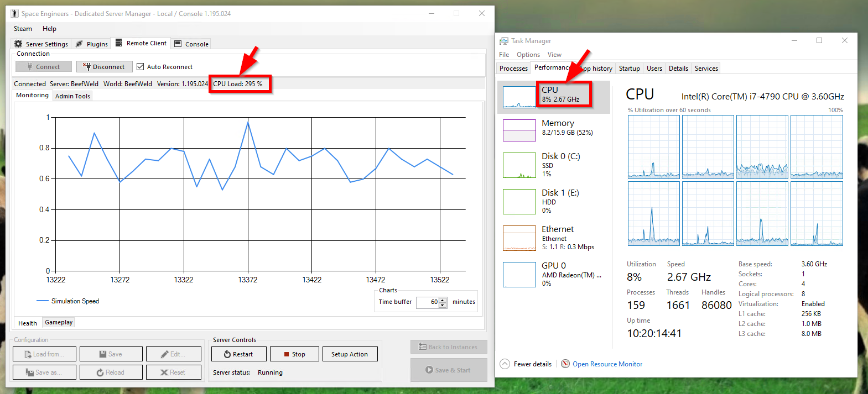Screen dimensions: 868x394
Task: Click the Simulation Speed legend entry
Action: tap(68, 301)
